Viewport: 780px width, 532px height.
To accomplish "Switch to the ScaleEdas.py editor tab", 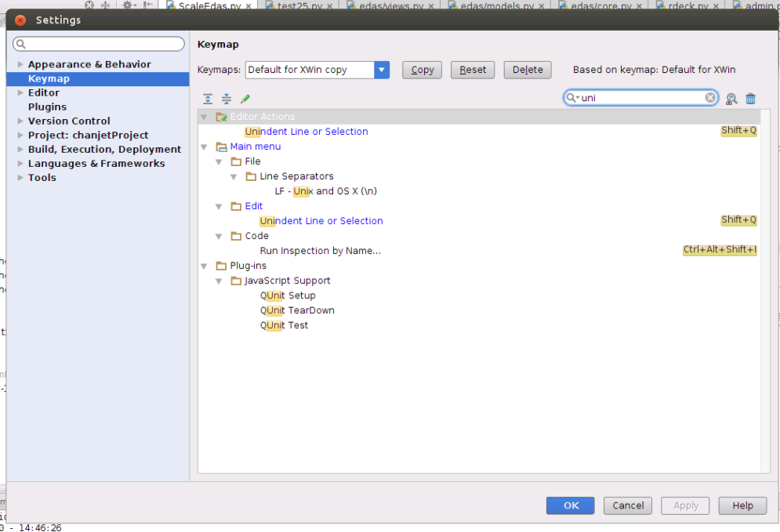I will [209, 5].
